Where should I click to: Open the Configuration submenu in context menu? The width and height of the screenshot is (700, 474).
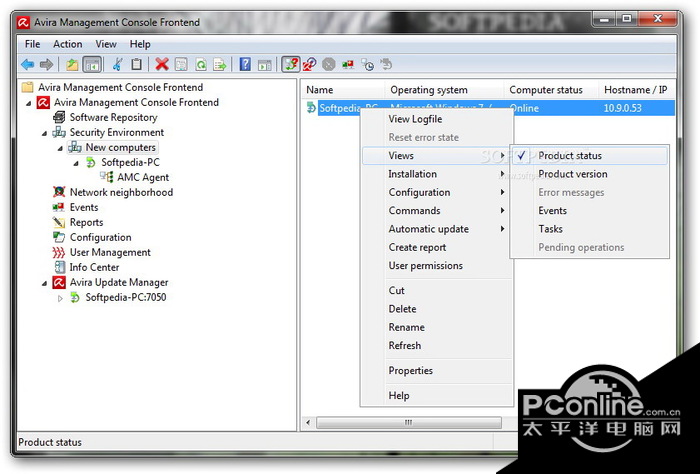tap(437, 192)
